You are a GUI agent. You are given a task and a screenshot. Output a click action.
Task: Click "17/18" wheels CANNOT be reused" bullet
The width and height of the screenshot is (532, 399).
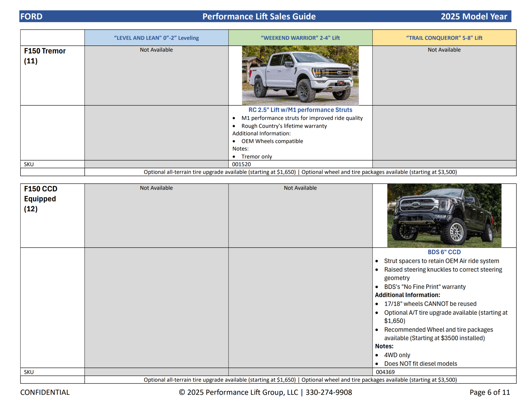click(x=430, y=304)
